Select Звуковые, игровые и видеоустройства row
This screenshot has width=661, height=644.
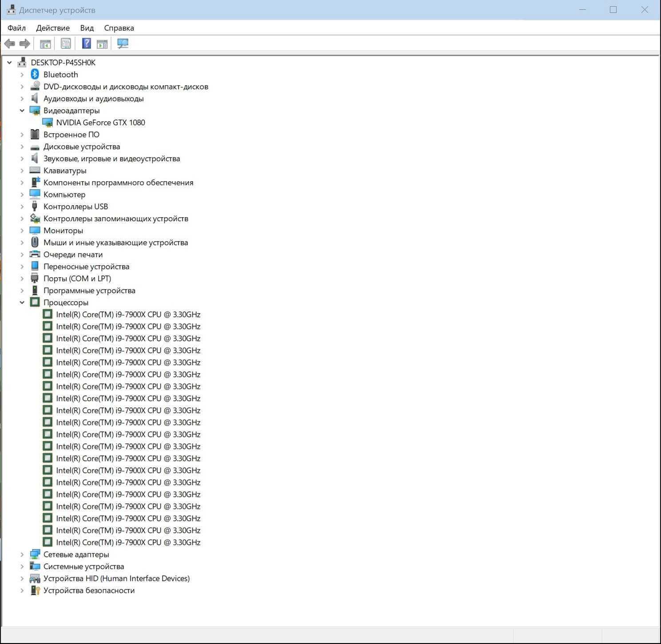(x=111, y=158)
